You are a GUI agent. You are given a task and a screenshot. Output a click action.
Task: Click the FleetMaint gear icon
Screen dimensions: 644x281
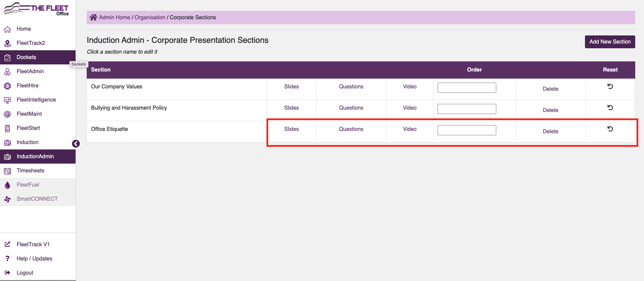pyautogui.click(x=7, y=114)
